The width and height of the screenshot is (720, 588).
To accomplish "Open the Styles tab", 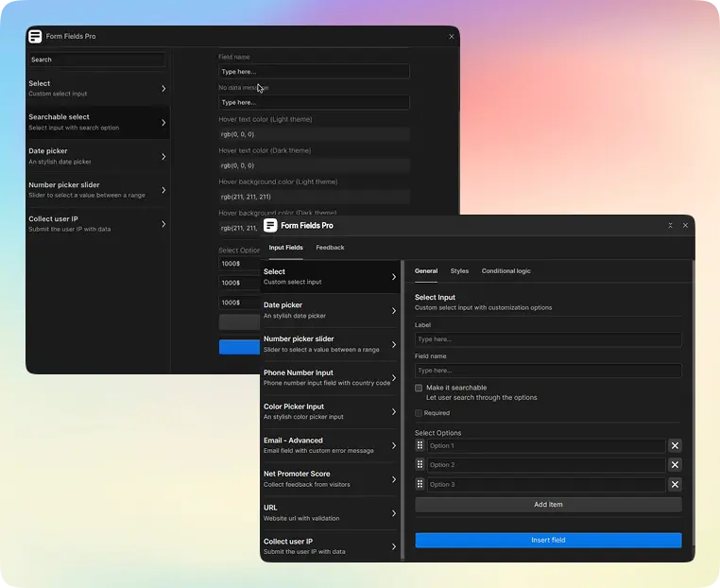I will 459,271.
